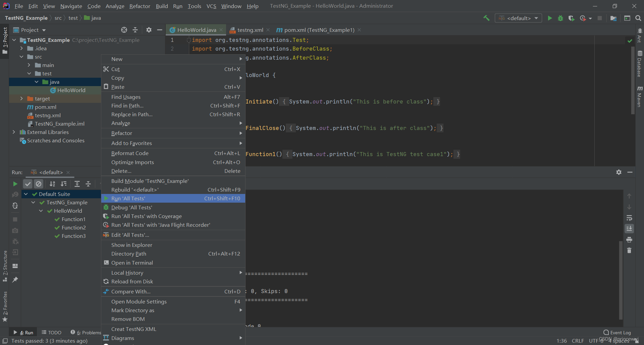Open the Ant tool window icon
The width and height of the screenshot is (644, 345).
point(640,35)
